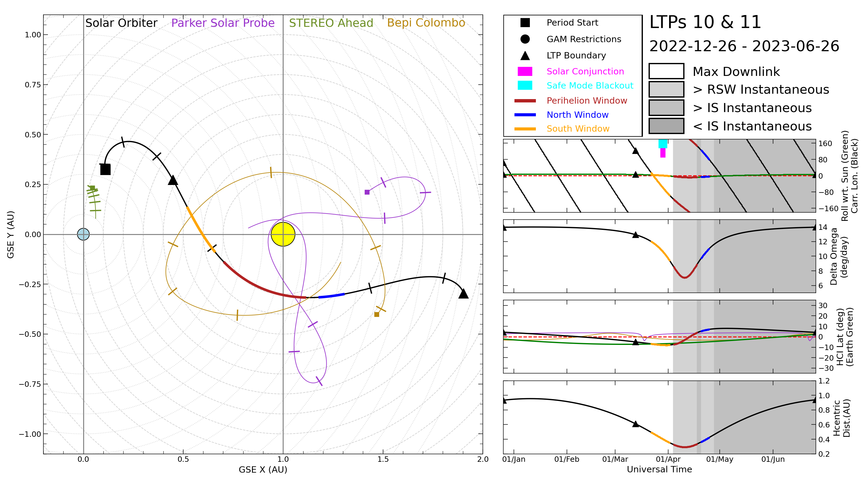Click the black triangle at end of Solar Orbiter trajectory
Image resolution: width=868 pixels, height=488 pixels.
pos(463,293)
